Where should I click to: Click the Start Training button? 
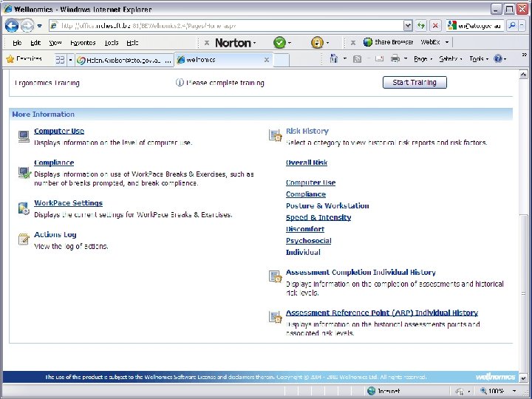point(415,83)
